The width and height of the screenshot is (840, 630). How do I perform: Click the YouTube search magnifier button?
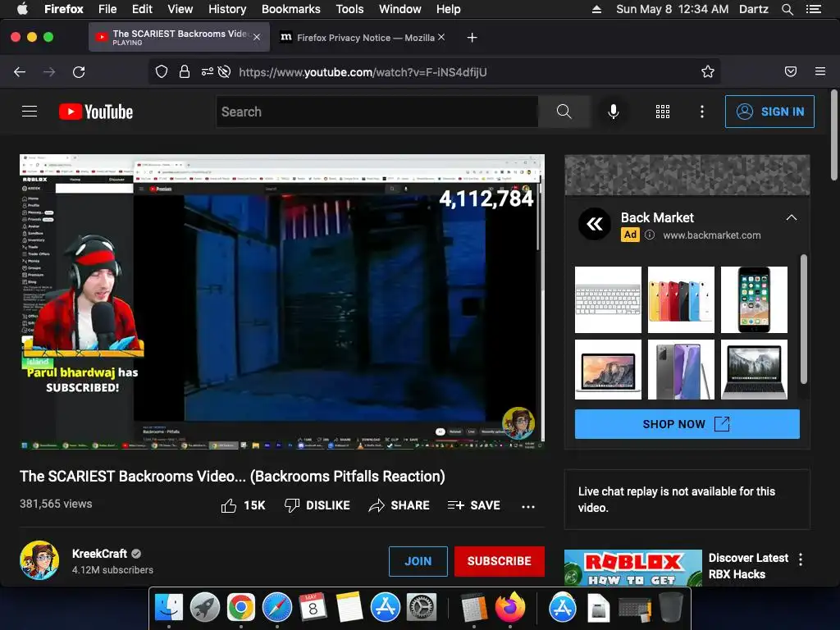(x=564, y=112)
